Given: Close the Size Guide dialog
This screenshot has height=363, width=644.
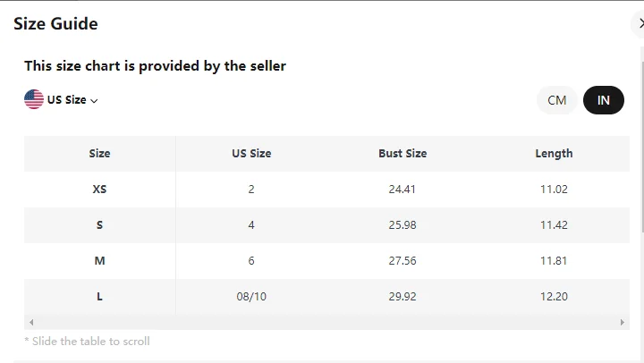Looking at the screenshot, I should click(x=640, y=24).
